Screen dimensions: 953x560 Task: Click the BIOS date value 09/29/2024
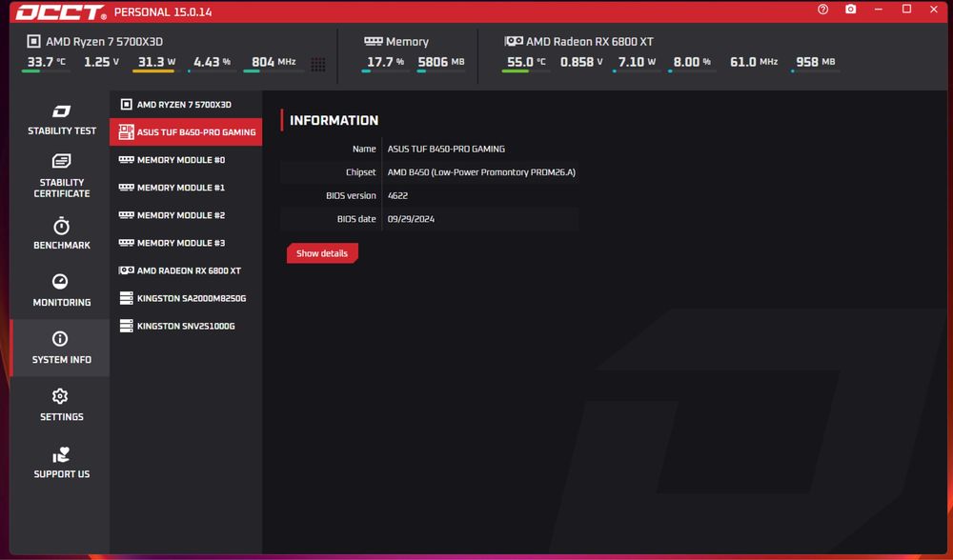(411, 219)
